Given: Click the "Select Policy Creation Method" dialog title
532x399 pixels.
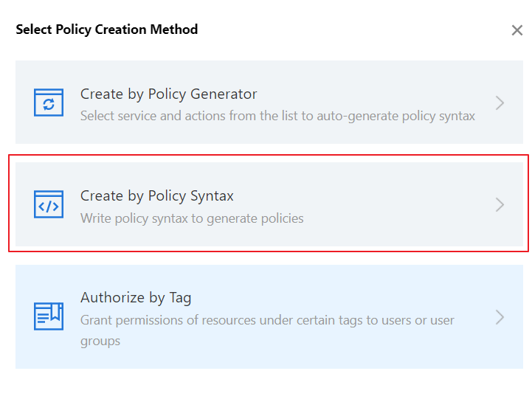Looking at the screenshot, I should (x=107, y=30).
